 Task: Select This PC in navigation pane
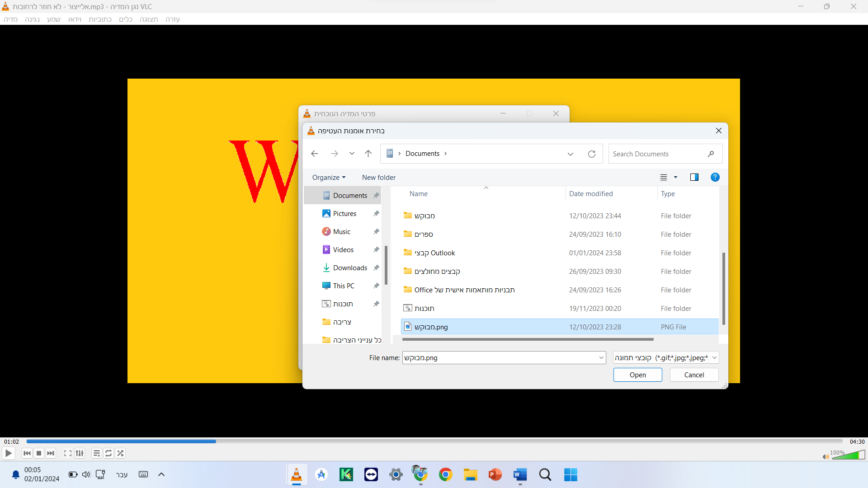click(x=342, y=286)
